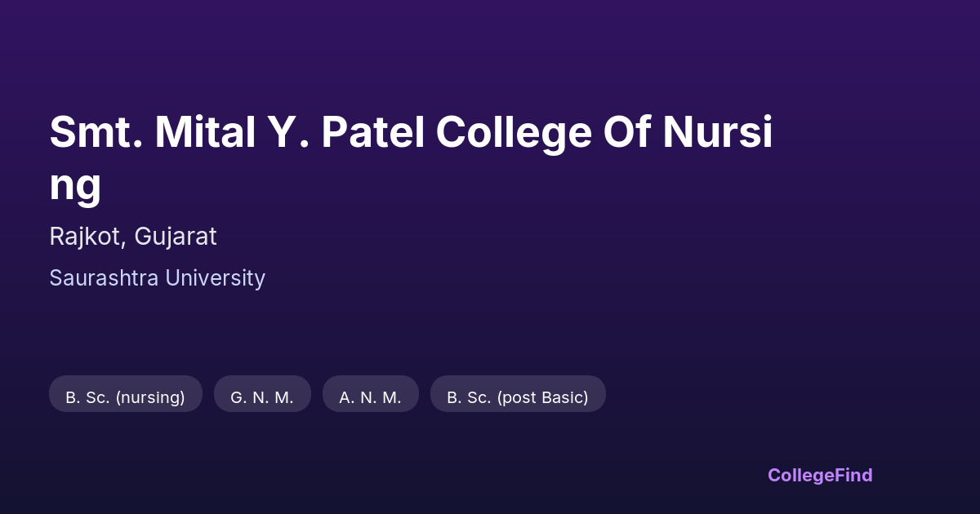The image size is (980, 514).
Task: Click the word 'Saurashtra' in university line
Action: pyautogui.click(x=105, y=278)
